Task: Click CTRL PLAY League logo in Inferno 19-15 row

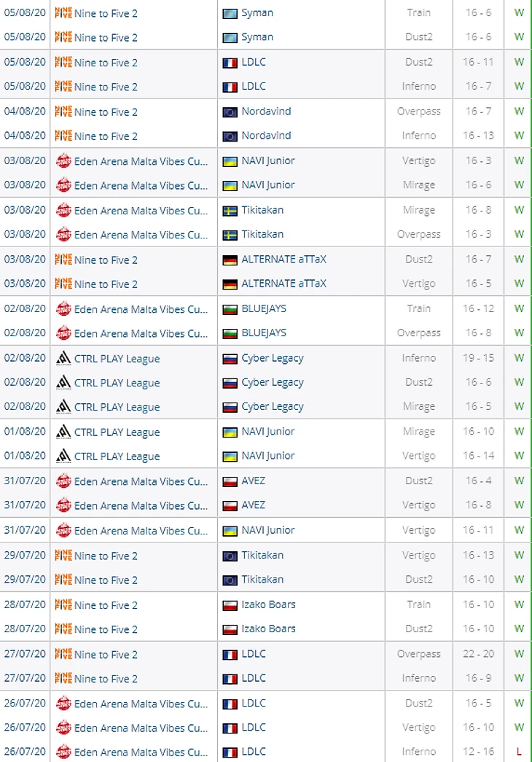Action: [x=63, y=359]
